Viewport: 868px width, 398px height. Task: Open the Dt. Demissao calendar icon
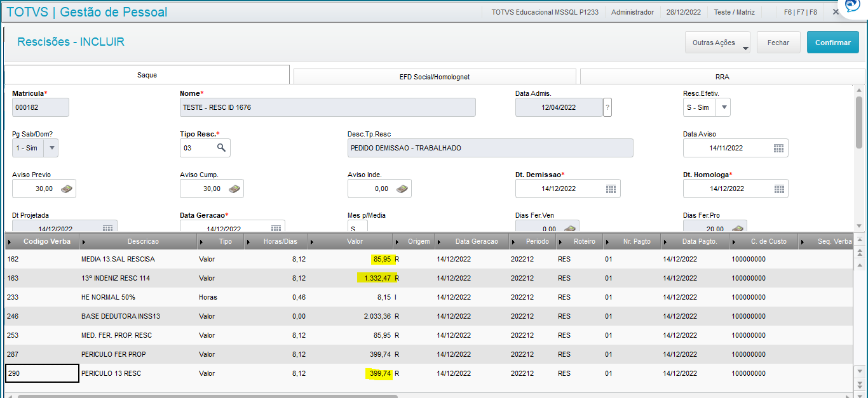point(611,189)
